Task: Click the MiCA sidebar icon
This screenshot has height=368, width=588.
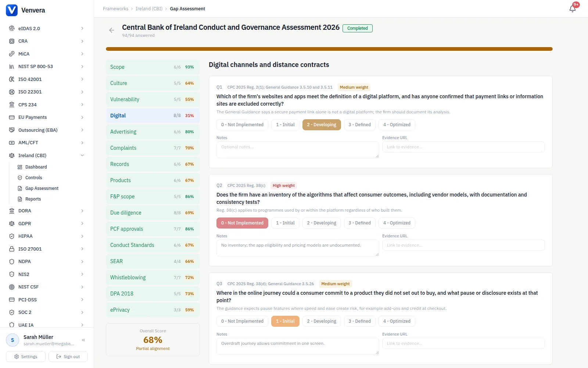Action: [12, 54]
